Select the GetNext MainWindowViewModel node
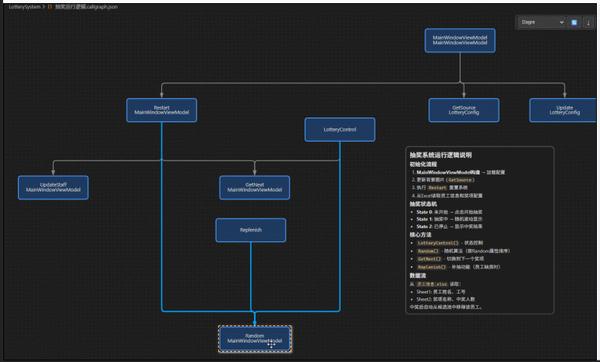The width and height of the screenshot is (600, 362). coord(254,188)
